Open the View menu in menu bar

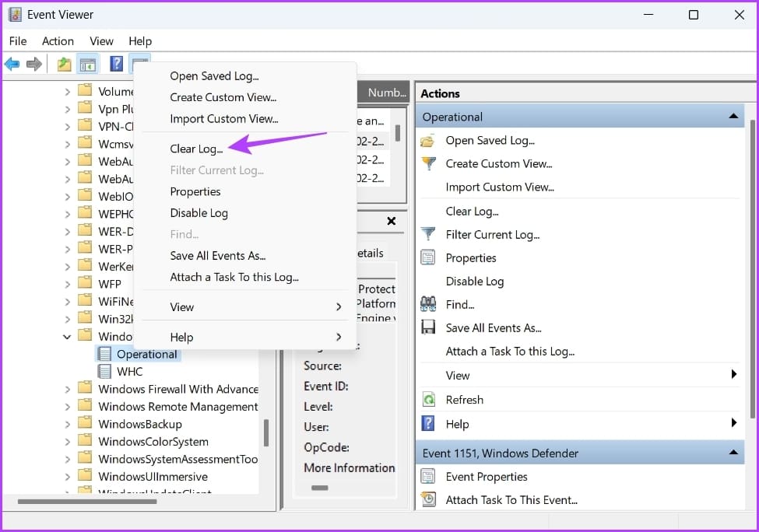pyautogui.click(x=101, y=41)
